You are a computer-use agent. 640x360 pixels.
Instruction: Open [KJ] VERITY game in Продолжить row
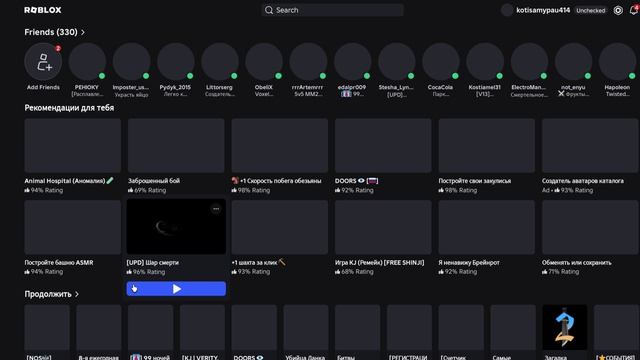pyautogui.click(x=202, y=327)
